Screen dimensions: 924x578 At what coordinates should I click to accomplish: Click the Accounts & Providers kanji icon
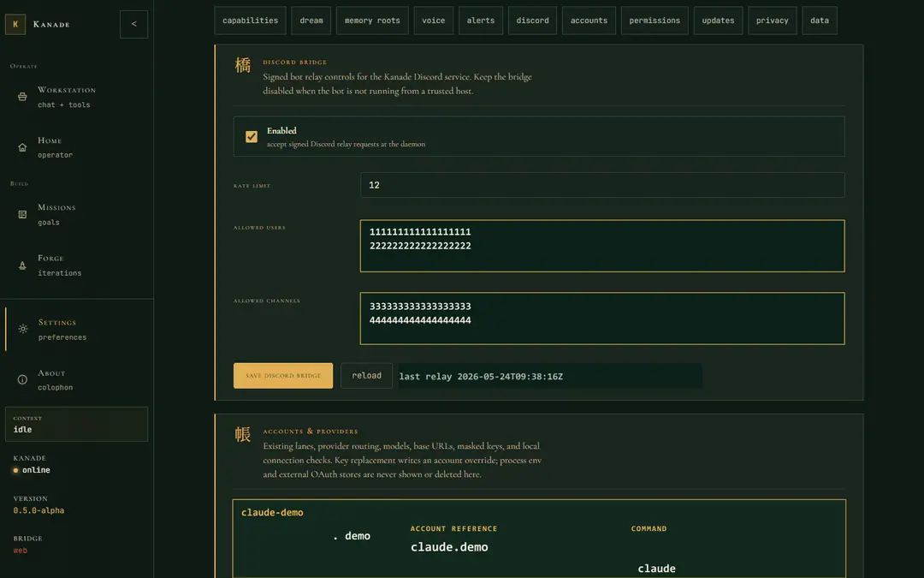click(243, 434)
